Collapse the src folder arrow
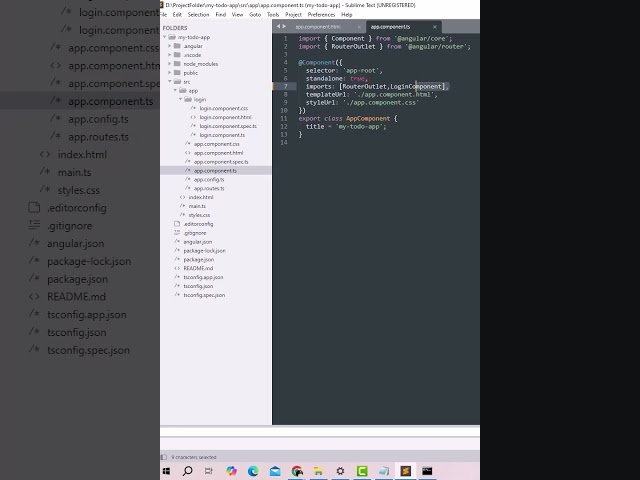This screenshot has height=480, width=640. [170, 82]
